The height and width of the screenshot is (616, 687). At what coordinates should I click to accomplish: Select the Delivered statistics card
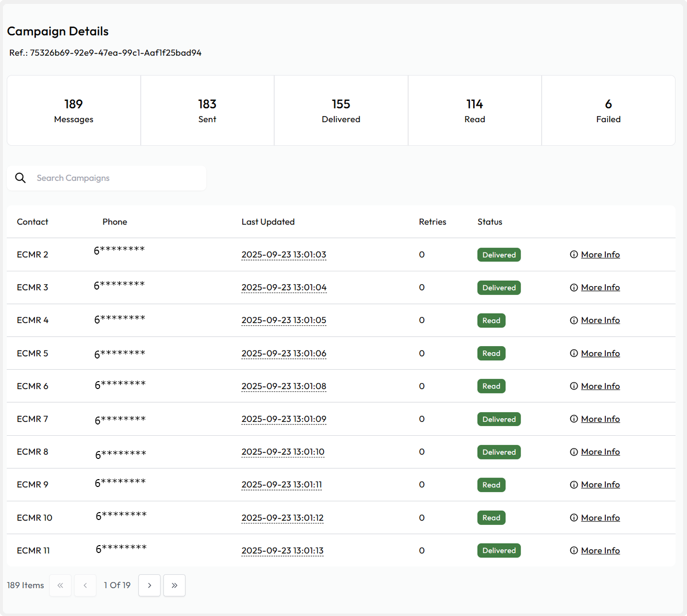pos(341,110)
